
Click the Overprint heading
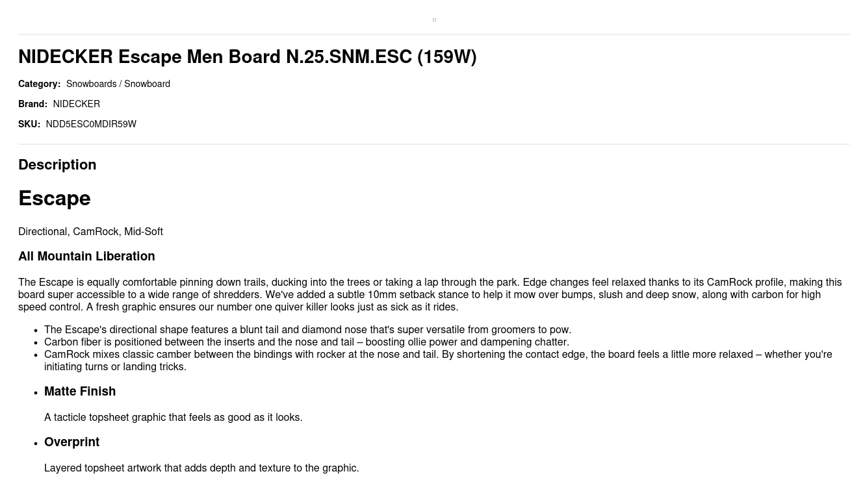point(71,442)
